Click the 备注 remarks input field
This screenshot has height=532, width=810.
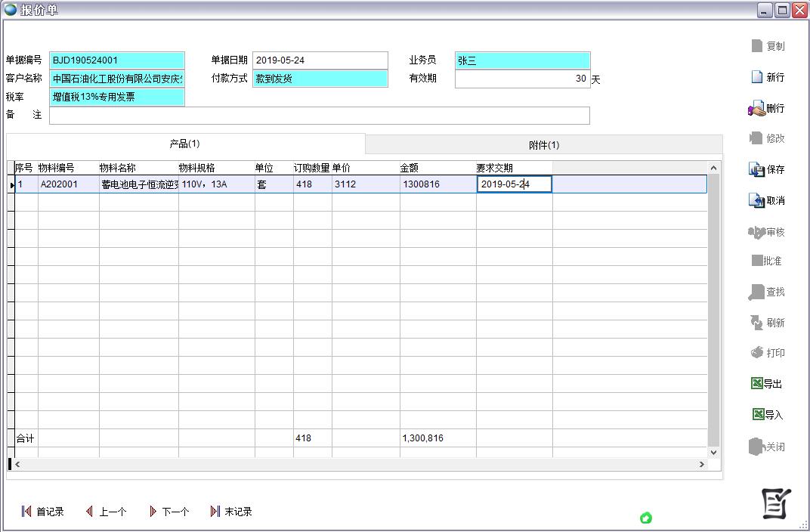(x=319, y=116)
